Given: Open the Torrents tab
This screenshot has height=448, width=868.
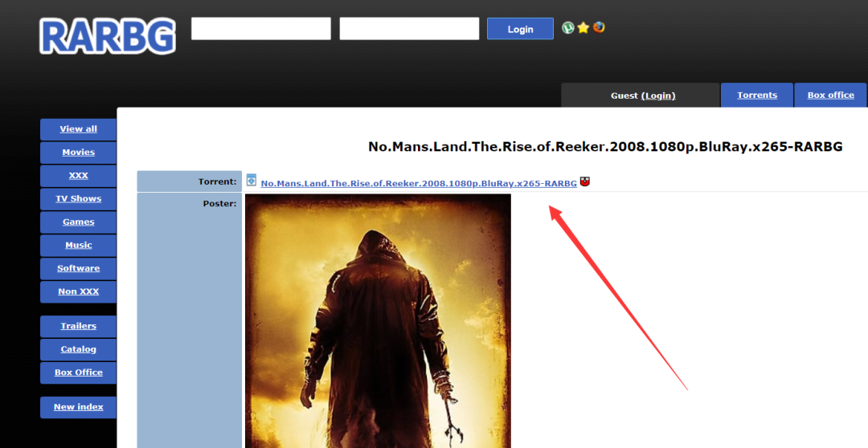Looking at the screenshot, I should pos(757,95).
